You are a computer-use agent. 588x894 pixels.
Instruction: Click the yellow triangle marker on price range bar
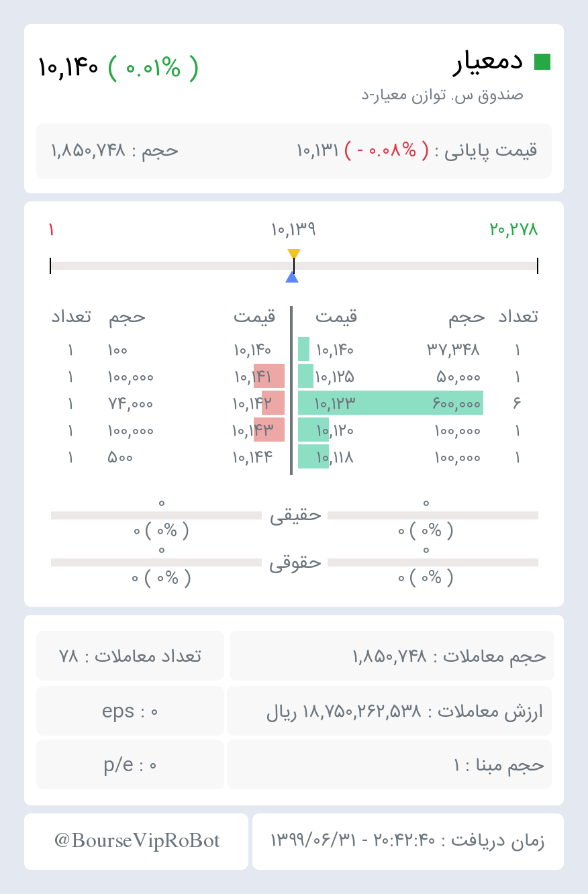pyautogui.click(x=294, y=254)
